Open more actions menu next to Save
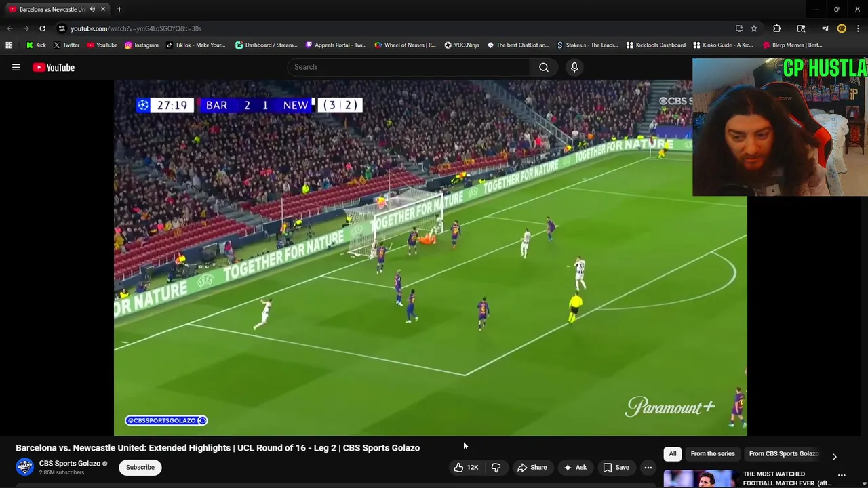Screen dimensions: 868x488 pos(648,467)
